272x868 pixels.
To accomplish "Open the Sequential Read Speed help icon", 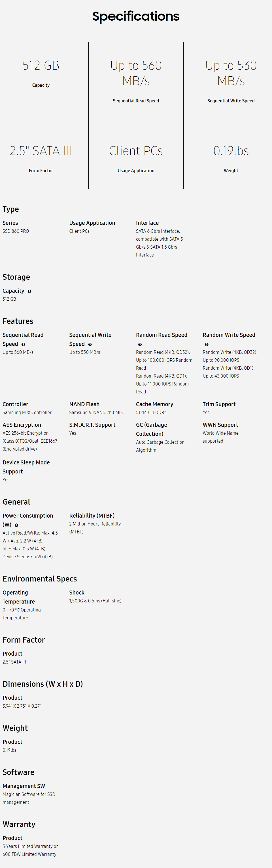I will (23, 344).
